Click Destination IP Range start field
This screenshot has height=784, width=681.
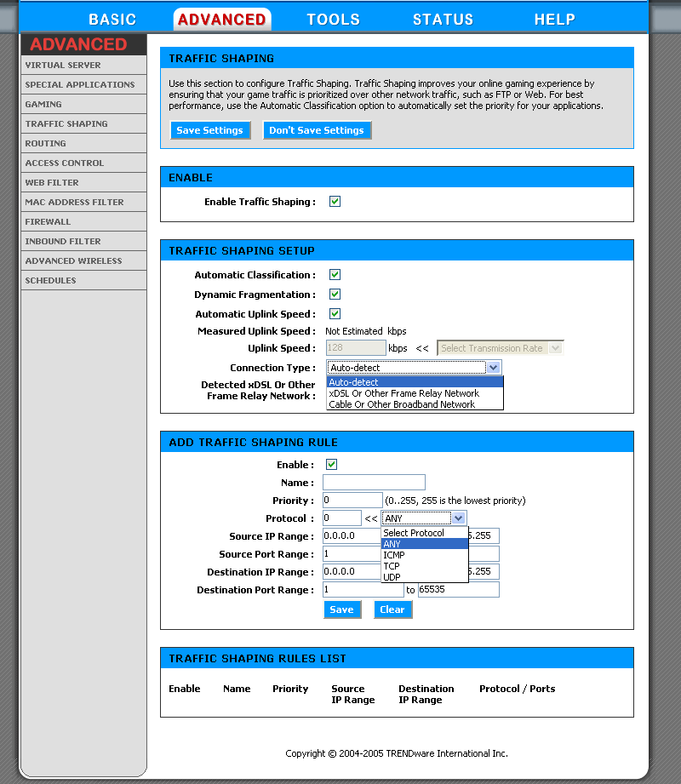click(x=352, y=571)
